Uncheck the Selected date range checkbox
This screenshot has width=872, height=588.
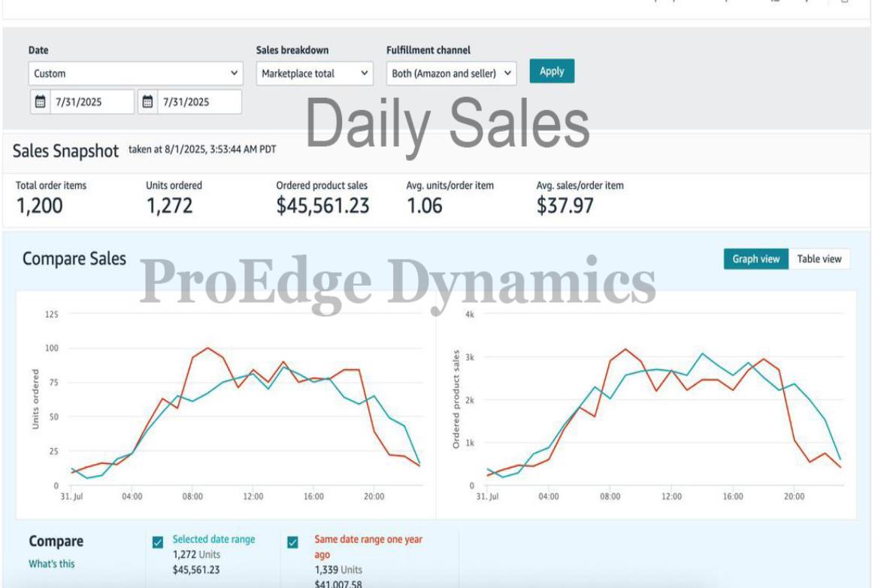pyautogui.click(x=158, y=542)
